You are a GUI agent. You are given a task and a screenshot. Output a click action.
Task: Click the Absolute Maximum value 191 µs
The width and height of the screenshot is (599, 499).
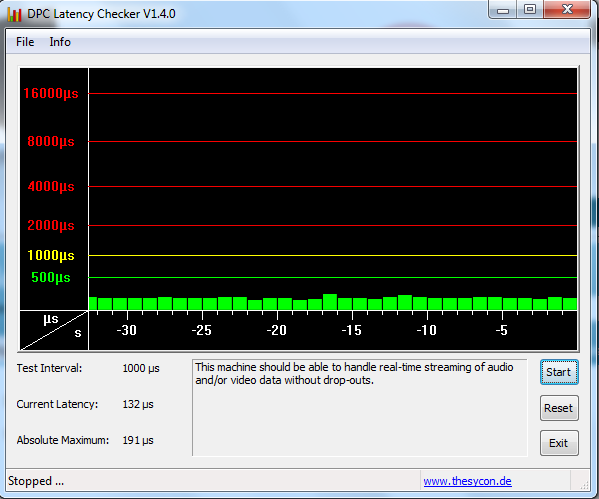click(x=138, y=440)
